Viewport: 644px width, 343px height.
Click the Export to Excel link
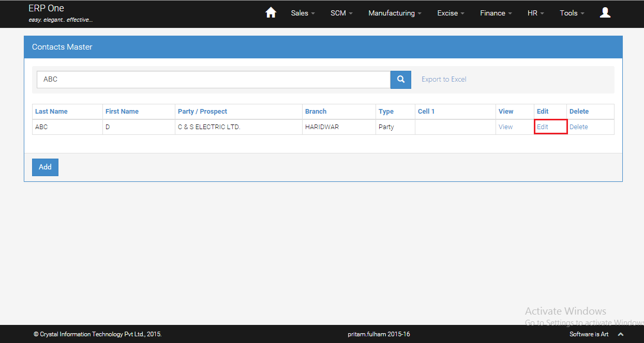(444, 80)
